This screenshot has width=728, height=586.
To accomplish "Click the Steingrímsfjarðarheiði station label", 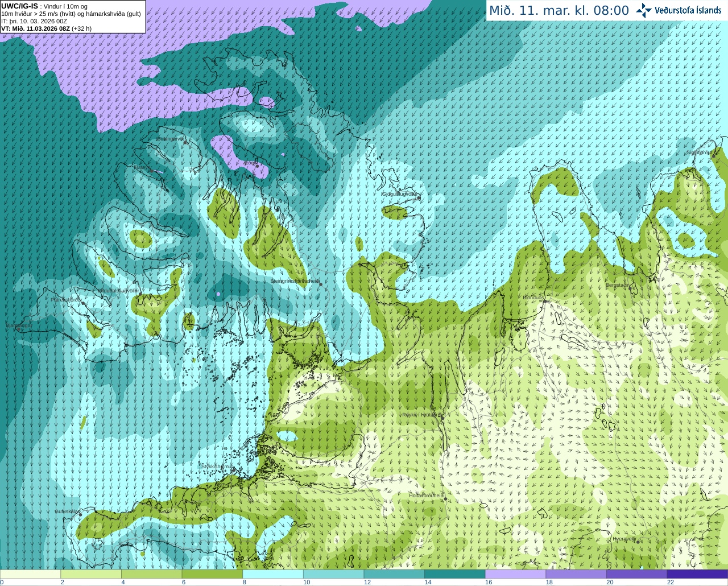I will [x=294, y=281].
